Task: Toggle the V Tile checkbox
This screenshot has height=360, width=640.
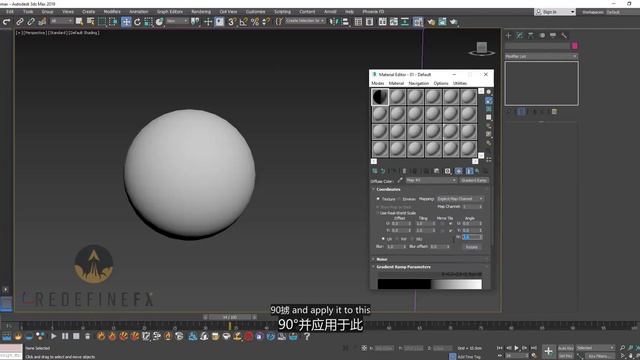Action: [451, 231]
